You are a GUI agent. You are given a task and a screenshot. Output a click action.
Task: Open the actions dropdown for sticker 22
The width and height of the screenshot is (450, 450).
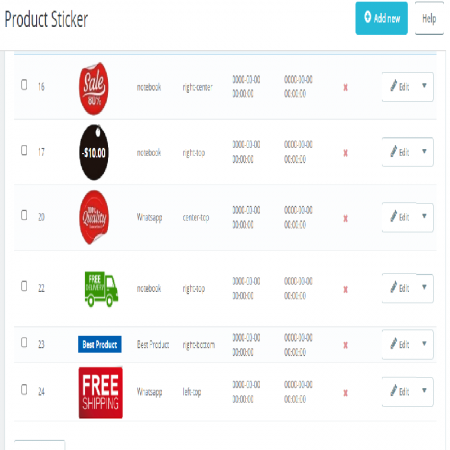pos(424,287)
